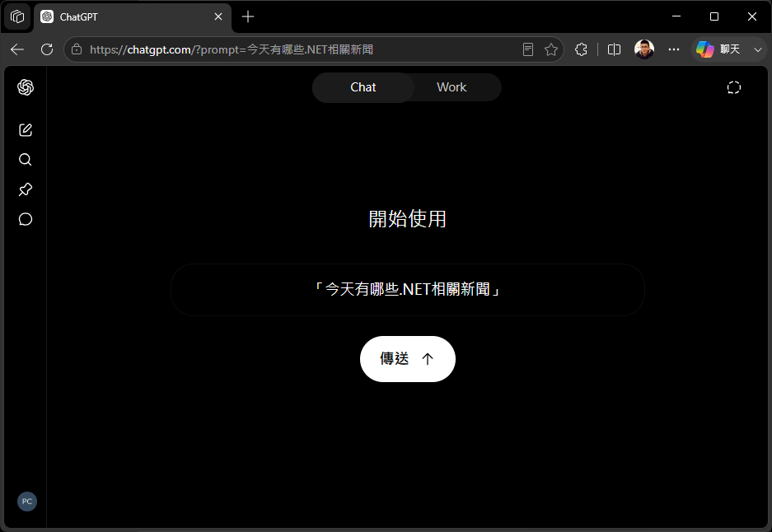Open browser extensions puzzle icon

[581, 49]
